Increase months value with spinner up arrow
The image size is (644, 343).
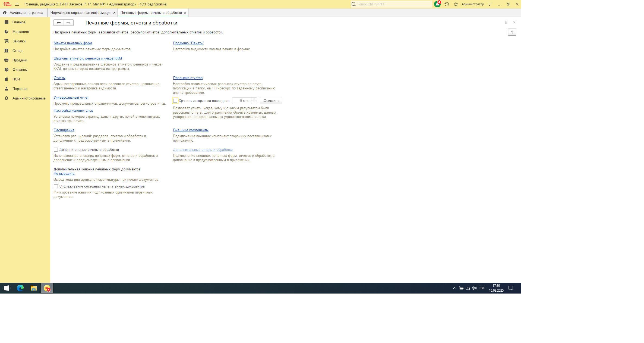(254, 99)
